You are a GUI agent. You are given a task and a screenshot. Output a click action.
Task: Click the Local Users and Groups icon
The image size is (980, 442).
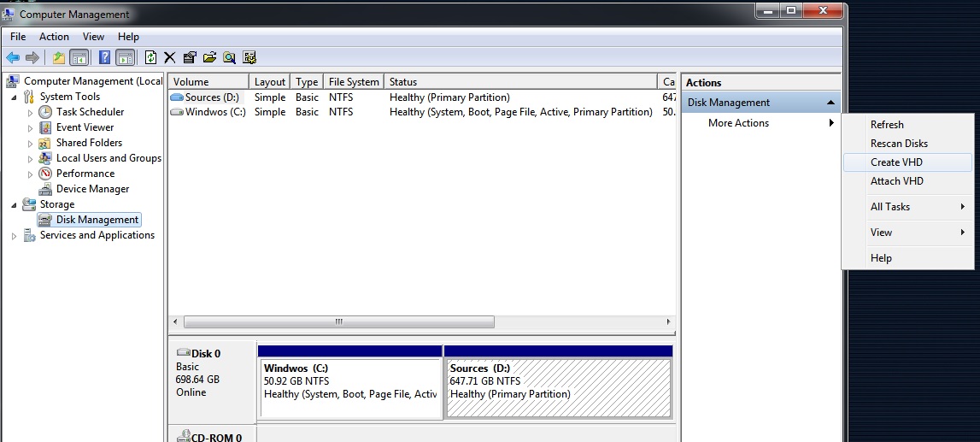pyautogui.click(x=45, y=158)
